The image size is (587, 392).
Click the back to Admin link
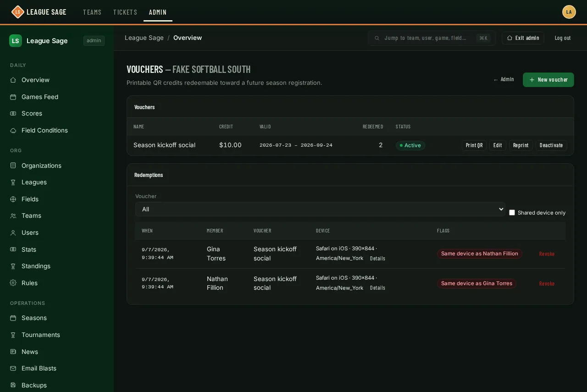pos(504,79)
